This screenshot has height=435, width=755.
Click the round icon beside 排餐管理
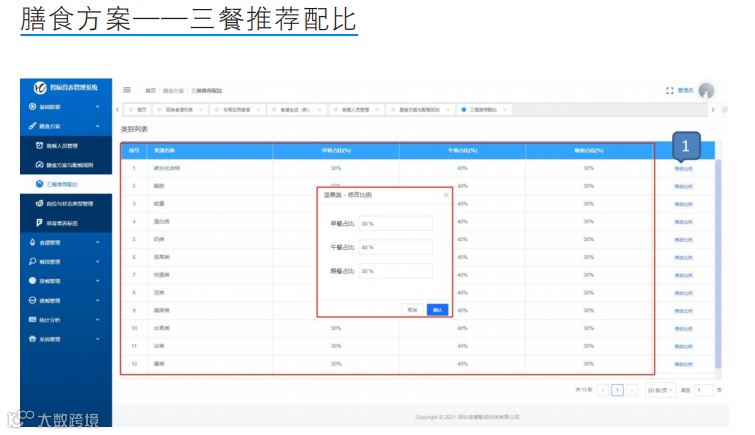[x=32, y=280]
